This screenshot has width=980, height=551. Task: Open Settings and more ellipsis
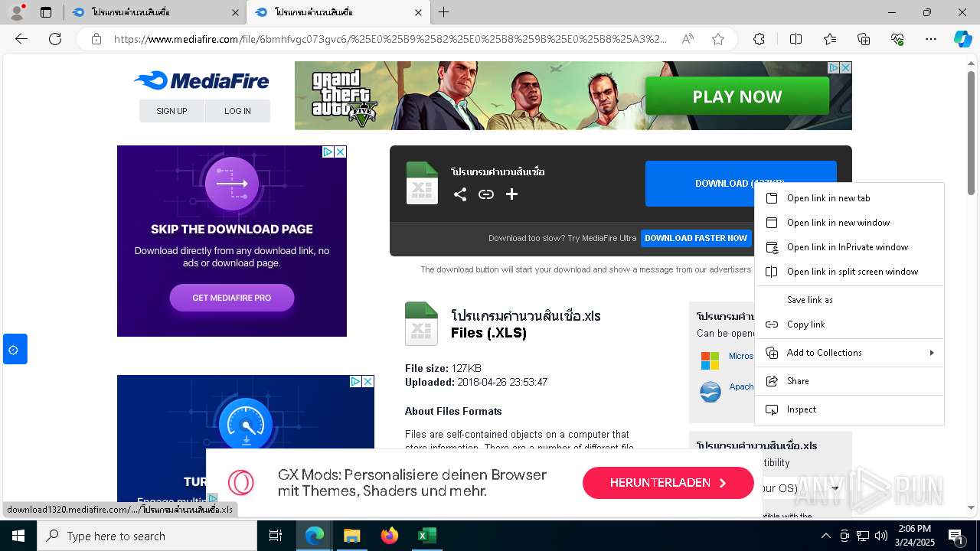click(931, 39)
